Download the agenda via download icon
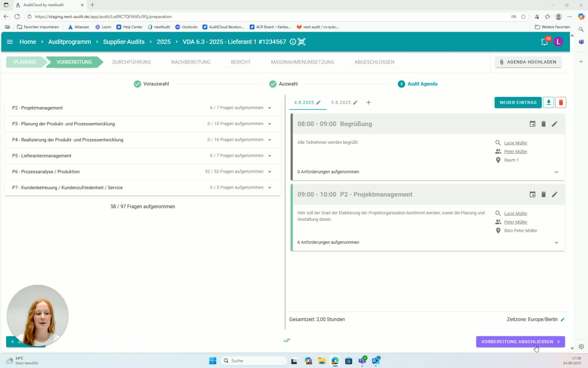This screenshot has height=368, width=588. click(549, 102)
